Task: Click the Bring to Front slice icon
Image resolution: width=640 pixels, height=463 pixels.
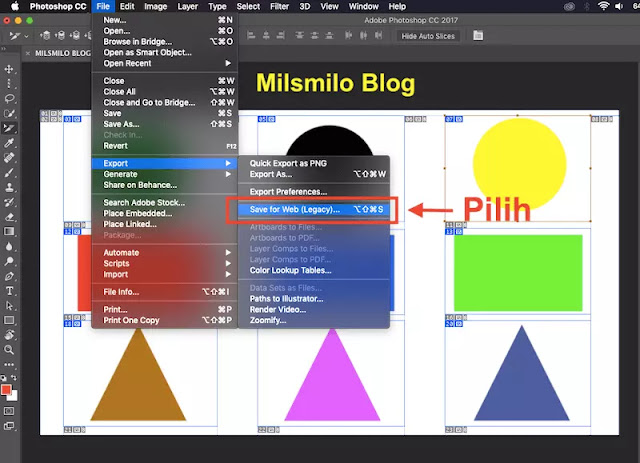Action: click(x=46, y=36)
